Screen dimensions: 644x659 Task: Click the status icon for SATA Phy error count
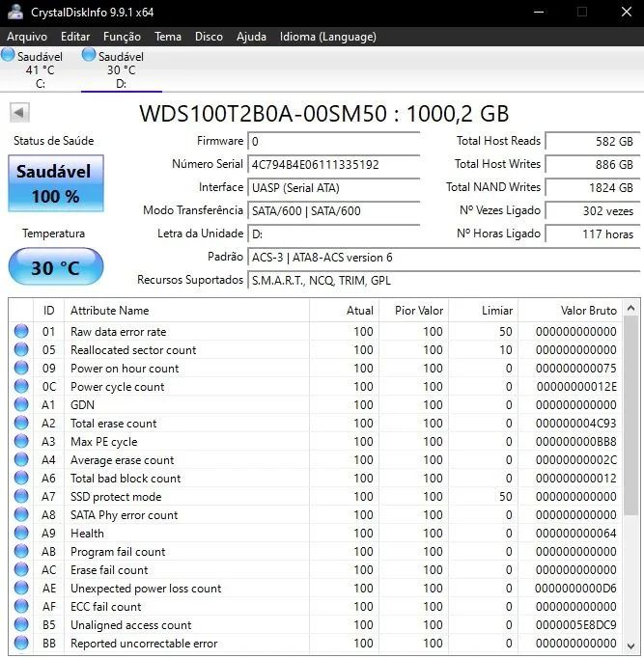[x=21, y=514]
